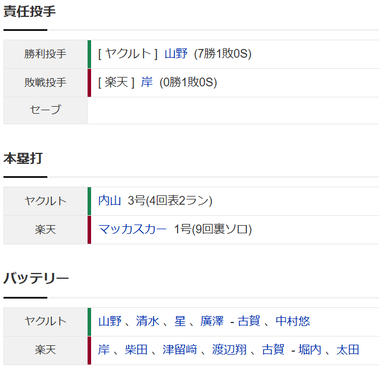Click the ヤクルト label in 本塁打 table

[45, 201]
